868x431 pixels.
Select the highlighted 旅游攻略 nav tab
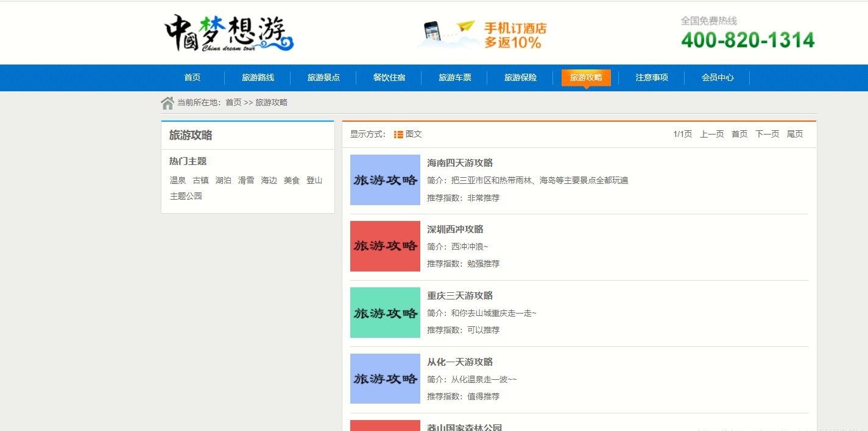point(586,78)
